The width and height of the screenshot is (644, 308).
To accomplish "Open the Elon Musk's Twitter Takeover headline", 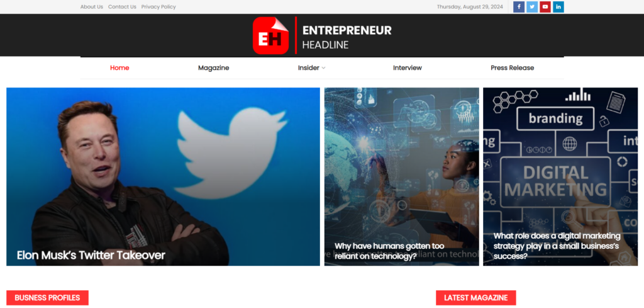I will [91, 255].
